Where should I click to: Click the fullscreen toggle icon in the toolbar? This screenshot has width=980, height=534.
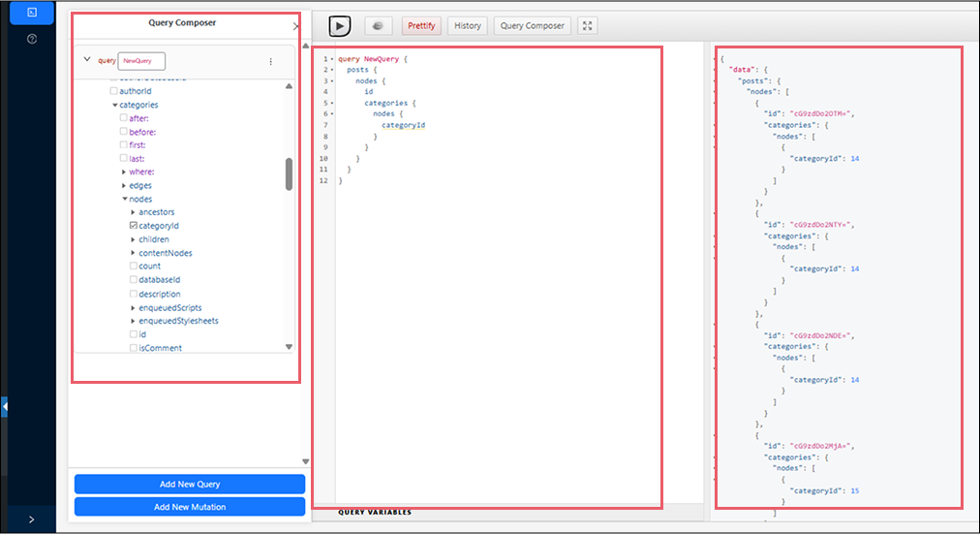coord(587,26)
